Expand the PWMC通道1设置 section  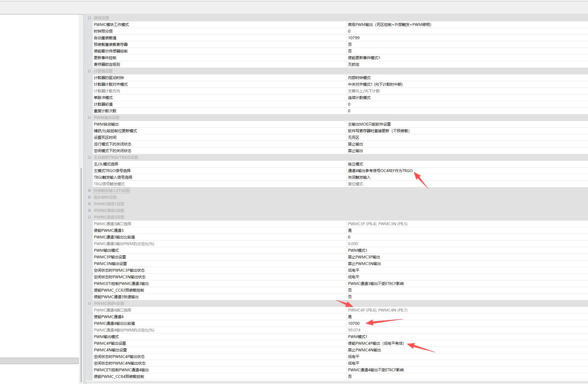[90, 204]
